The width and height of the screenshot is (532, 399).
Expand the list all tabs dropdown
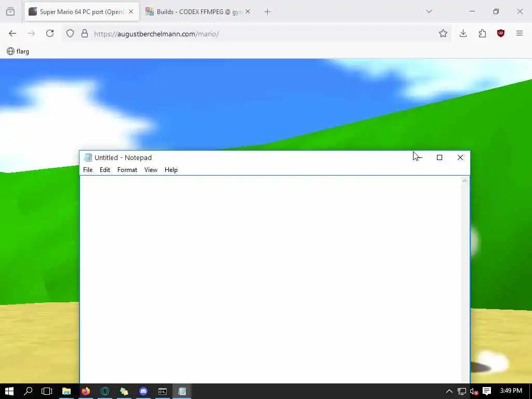[429, 11]
